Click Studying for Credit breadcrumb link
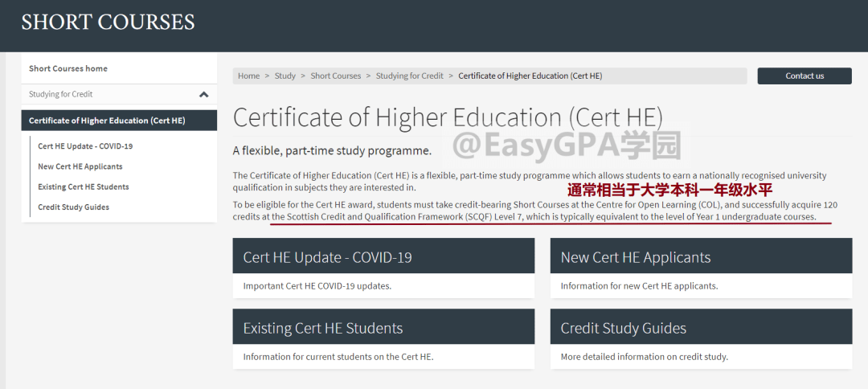Viewport: 868px width, 389px height. tap(410, 76)
